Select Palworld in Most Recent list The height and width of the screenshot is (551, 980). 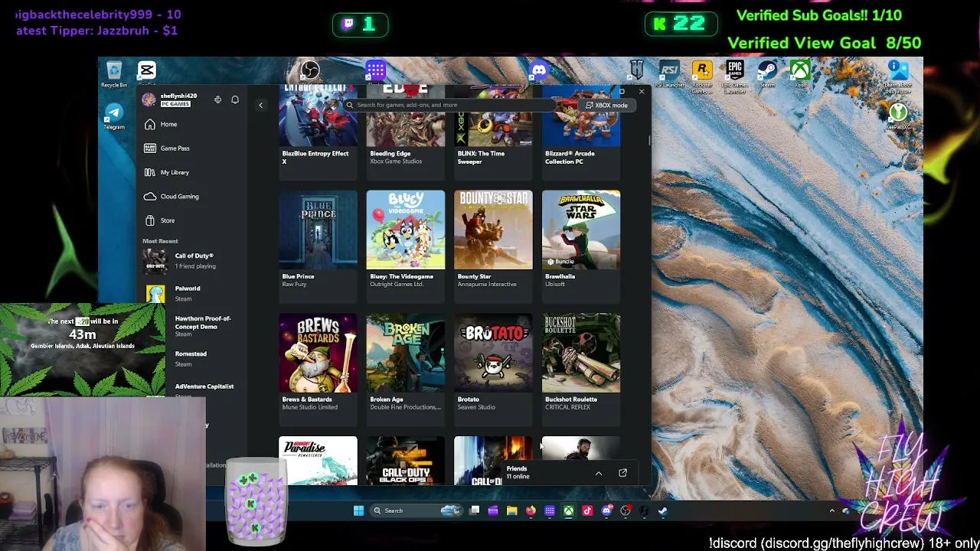192,294
